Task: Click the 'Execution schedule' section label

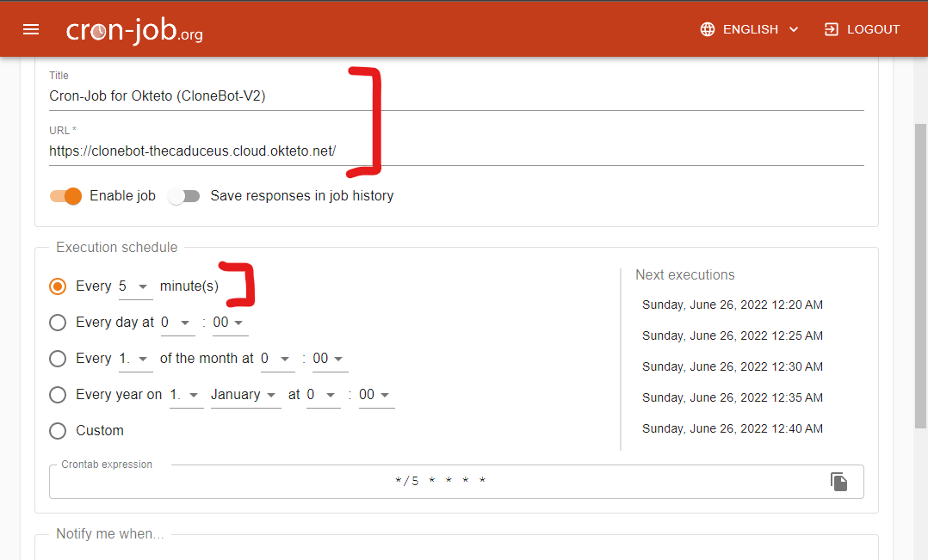Action: (x=116, y=247)
